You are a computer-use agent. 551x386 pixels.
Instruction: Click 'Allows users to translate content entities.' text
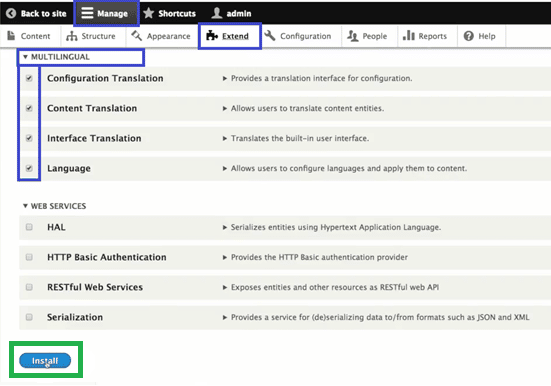click(x=307, y=109)
